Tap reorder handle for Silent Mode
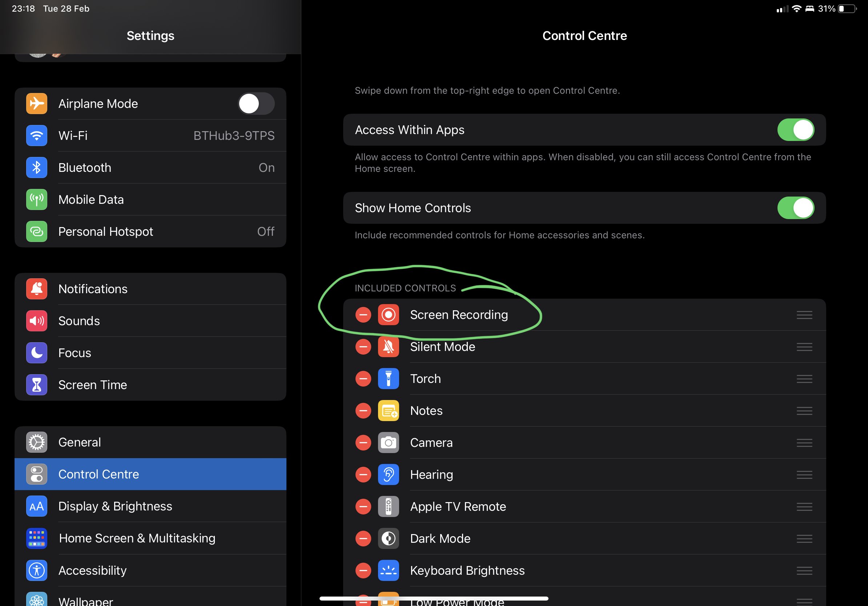The height and width of the screenshot is (606, 868). coord(804,347)
